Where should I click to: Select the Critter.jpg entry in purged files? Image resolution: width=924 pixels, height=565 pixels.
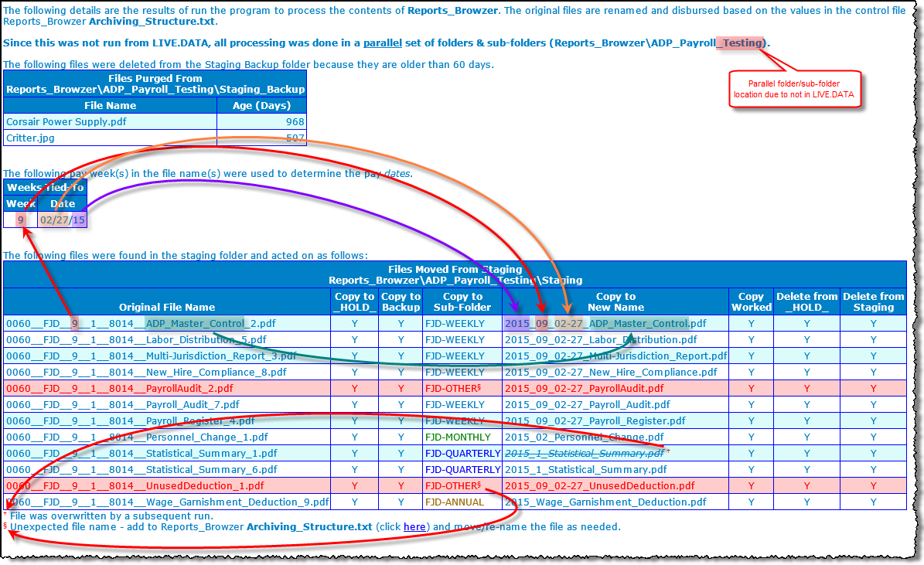pos(30,138)
